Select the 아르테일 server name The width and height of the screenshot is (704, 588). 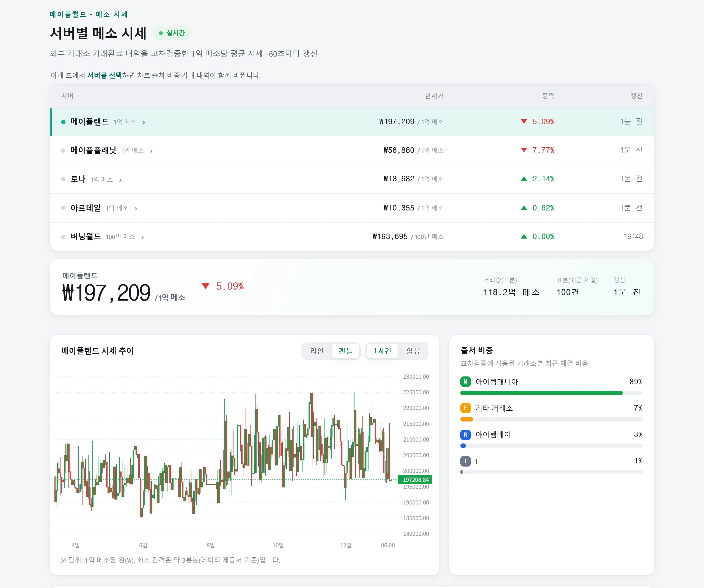click(x=86, y=208)
